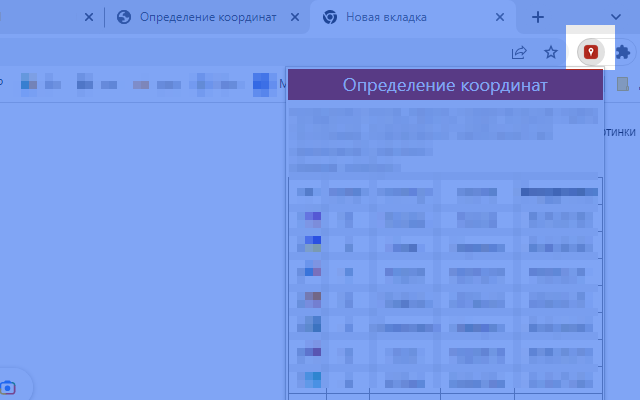Screen dimensions: 640x400
Task: Expand the tab search chevron
Action: [x=616, y=17]
